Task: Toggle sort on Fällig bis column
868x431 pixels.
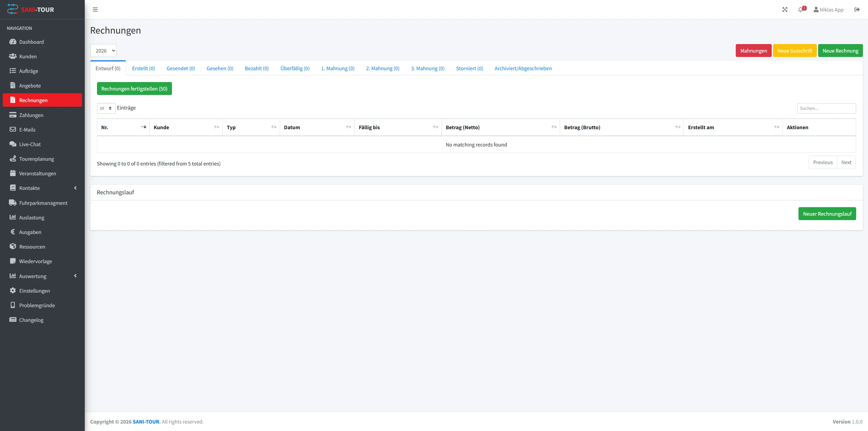Action: (x=435, y=127)
